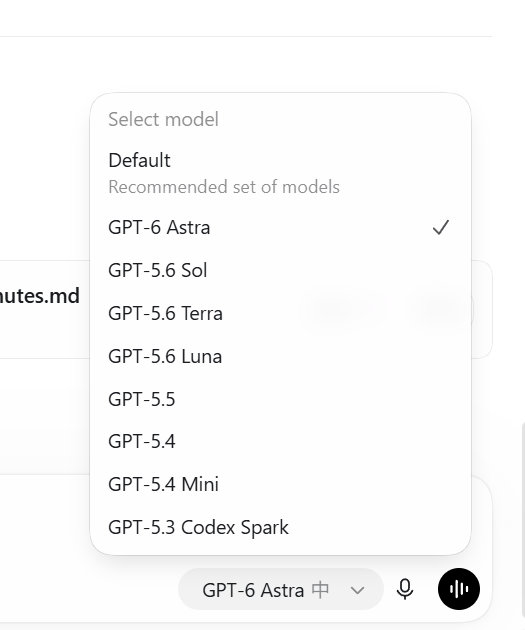Click the Recommended set of models subtitle

[224, 187]
